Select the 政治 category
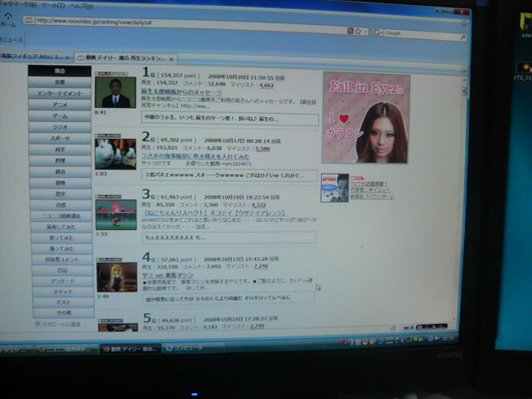532x399 pixels. 61,172
